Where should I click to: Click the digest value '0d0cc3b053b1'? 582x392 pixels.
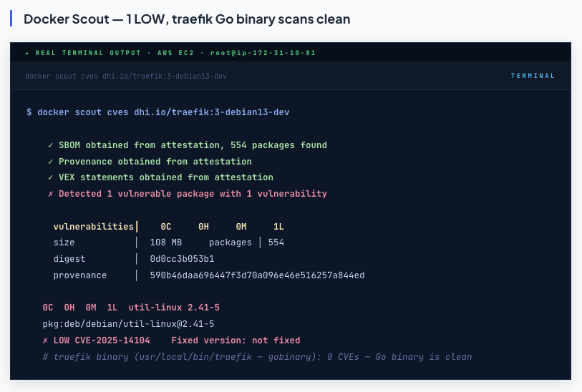(182, 259)
